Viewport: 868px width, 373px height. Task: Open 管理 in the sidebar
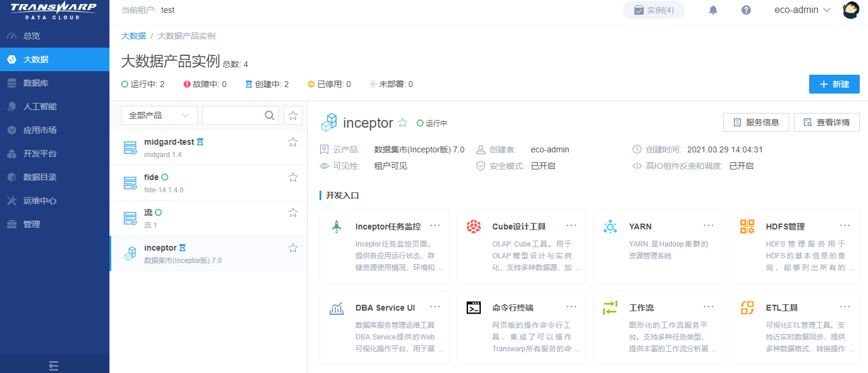click(x=55, y=224)
